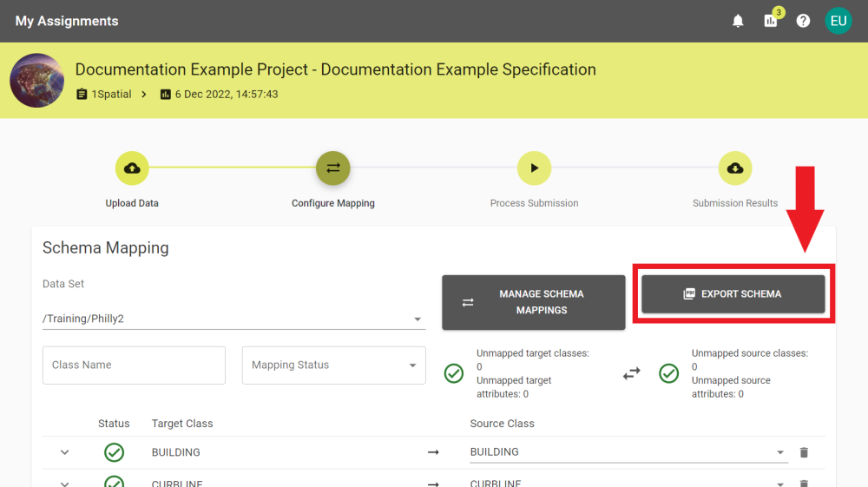Click the project globe thumbnail

[36, 81]
